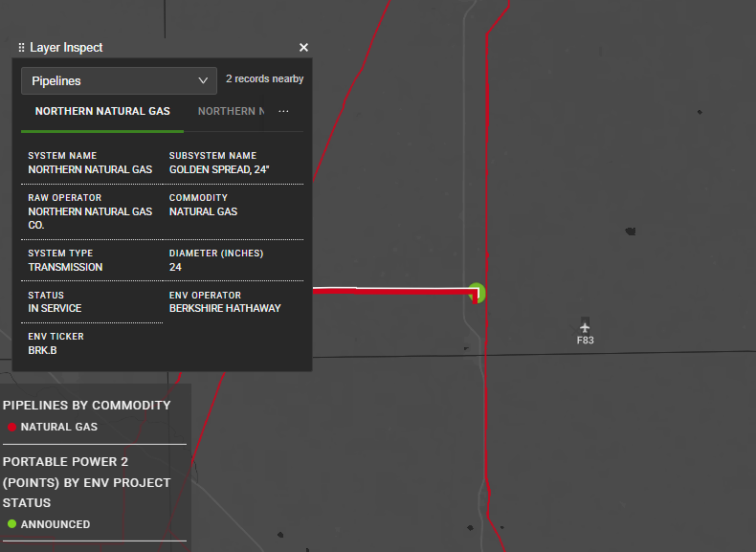Open the Pipelines layer dropdown

[119, 81]
